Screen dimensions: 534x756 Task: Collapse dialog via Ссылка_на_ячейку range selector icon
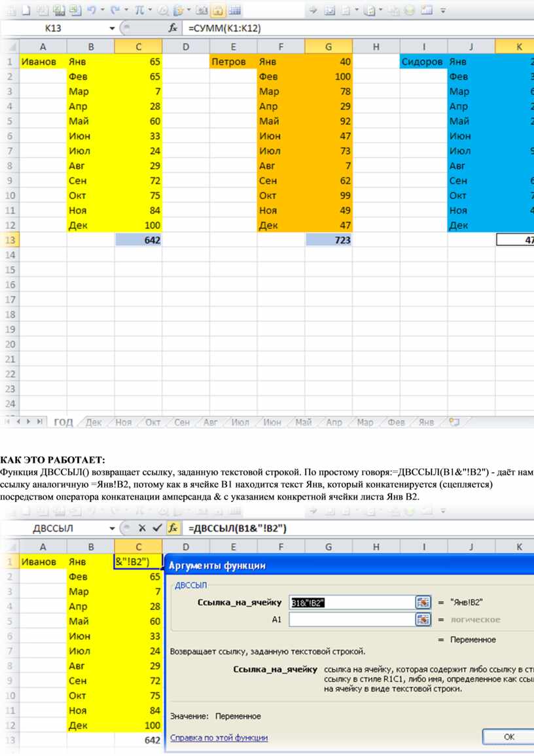point(423,602)
